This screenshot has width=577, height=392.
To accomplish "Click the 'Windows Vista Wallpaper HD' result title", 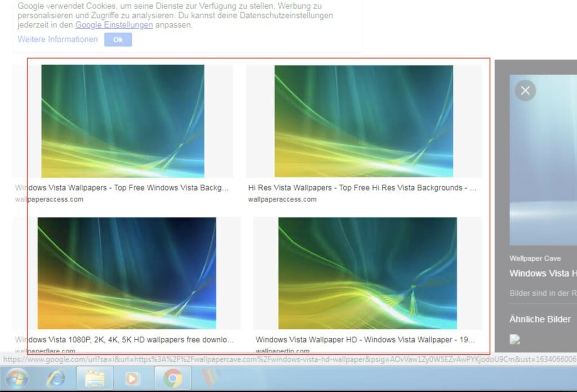I will pyautogui.click(x=365, y=340).
